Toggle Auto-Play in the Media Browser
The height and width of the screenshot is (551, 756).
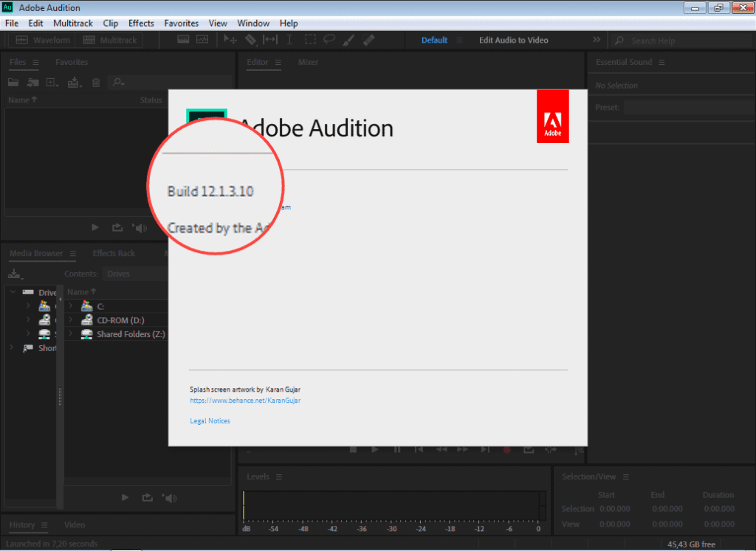pyautogui.click(x=170, y=498)
